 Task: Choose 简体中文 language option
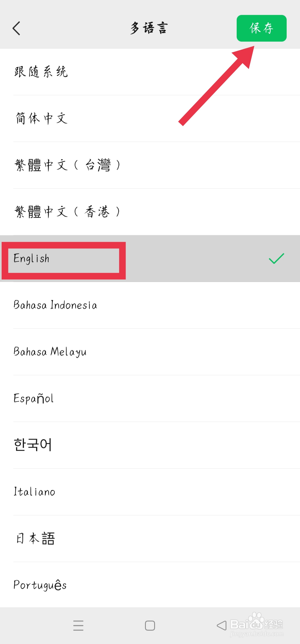pyautogui.click(x=42, y=118)
